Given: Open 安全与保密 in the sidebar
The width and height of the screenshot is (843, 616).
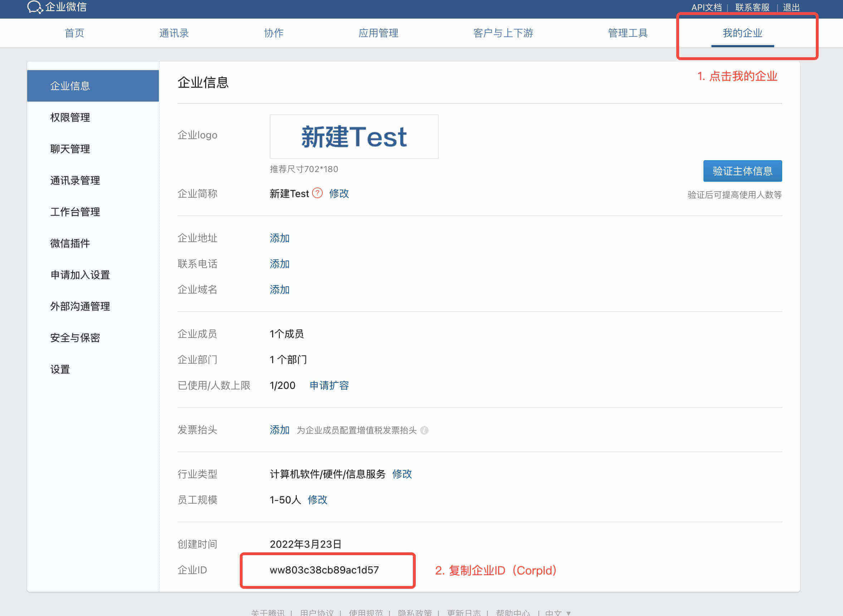Looking at the screenshot, I should click(x=75, y=338).
